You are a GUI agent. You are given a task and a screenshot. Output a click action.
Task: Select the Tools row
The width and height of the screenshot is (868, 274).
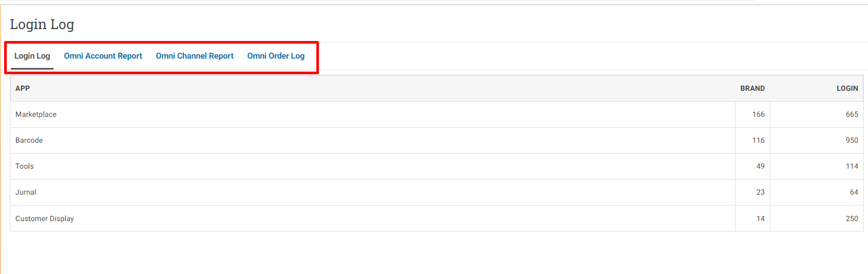(x=437, y=167)
